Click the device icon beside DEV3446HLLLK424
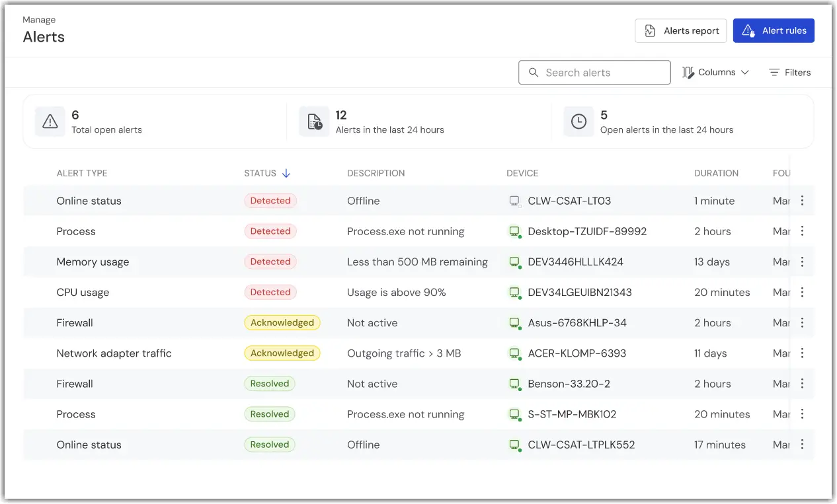Image resolution: width=837 pixels, height=504 pixels. [x=514, y=262]
